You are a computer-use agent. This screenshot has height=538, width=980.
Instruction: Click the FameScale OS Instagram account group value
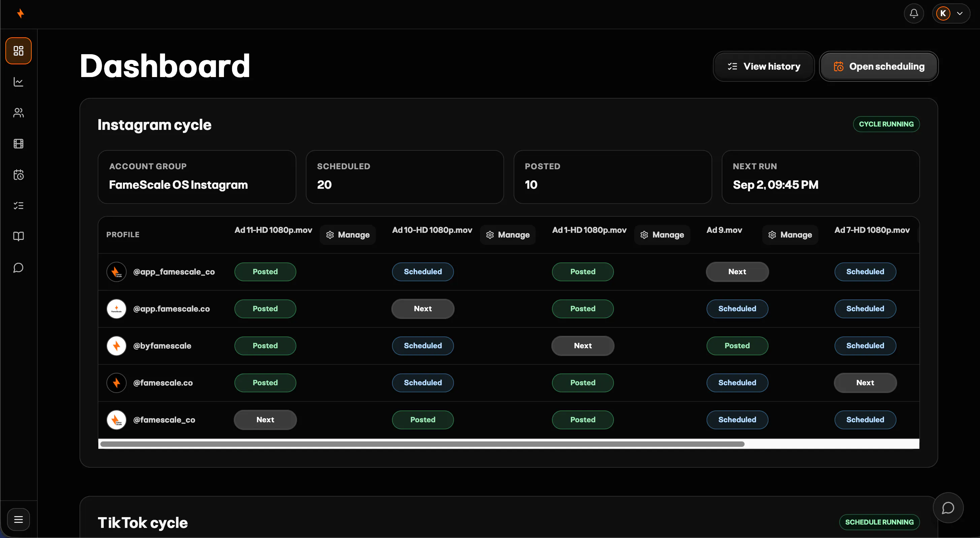178,185
